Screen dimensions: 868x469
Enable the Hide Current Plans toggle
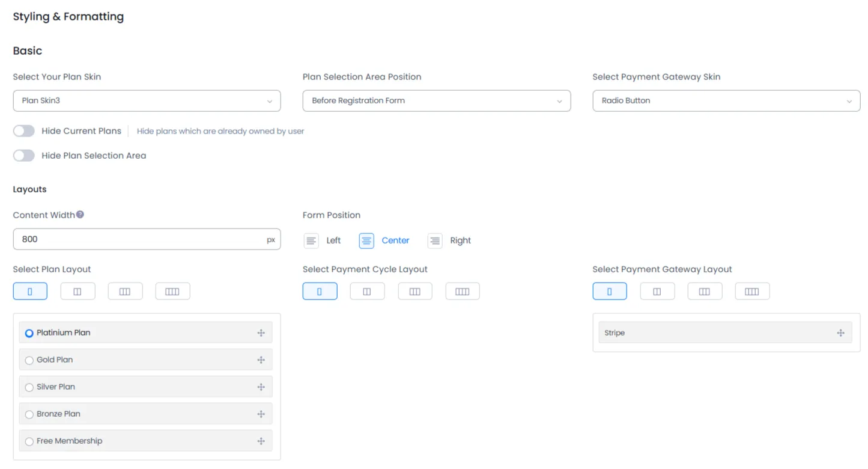pos(23,130)
